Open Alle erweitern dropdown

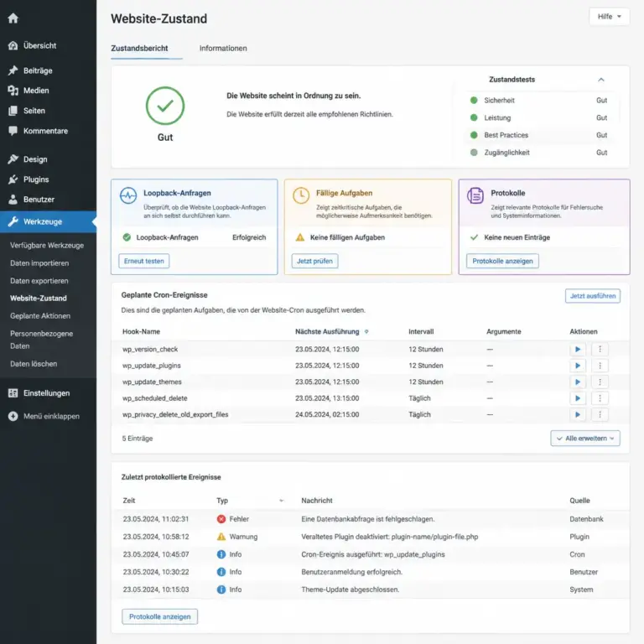pos(585,439)
